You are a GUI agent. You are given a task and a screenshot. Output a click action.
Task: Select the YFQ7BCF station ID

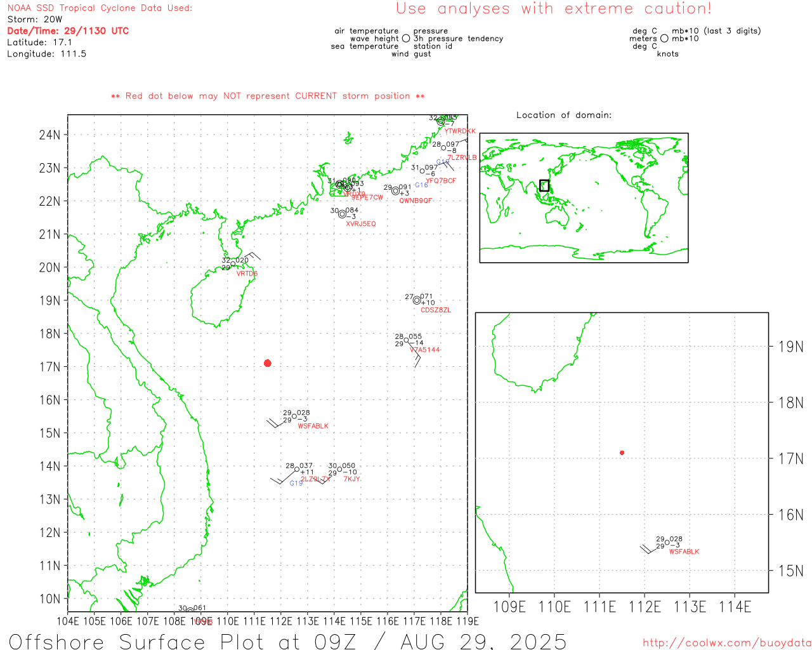pyautogui.click(x=441, y=181)
